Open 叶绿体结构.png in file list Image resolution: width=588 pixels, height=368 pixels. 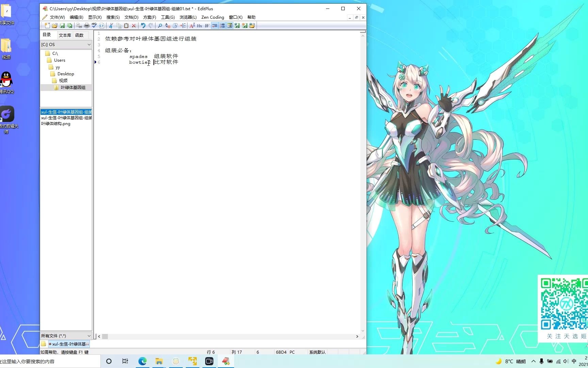(x=56, y=124)
